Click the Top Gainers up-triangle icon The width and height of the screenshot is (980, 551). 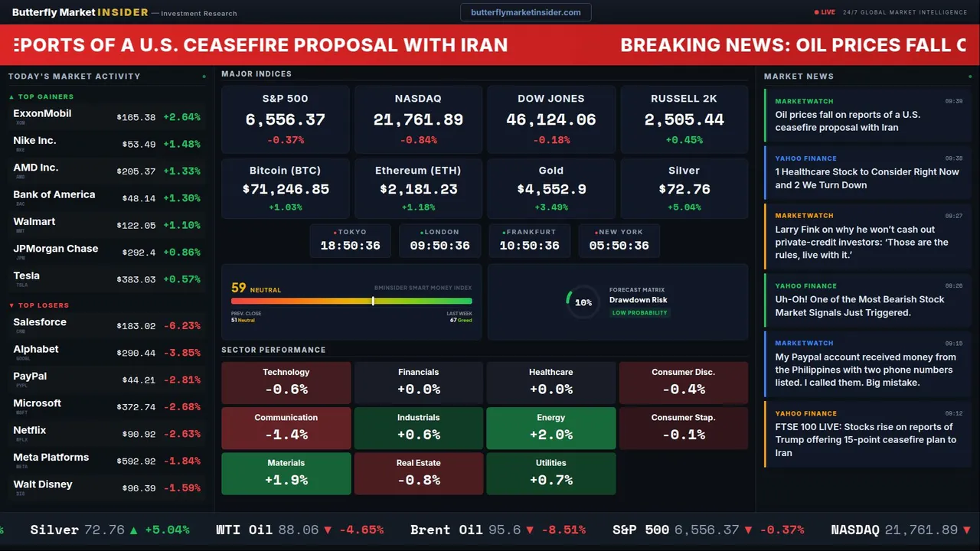(x=11, y=97)
